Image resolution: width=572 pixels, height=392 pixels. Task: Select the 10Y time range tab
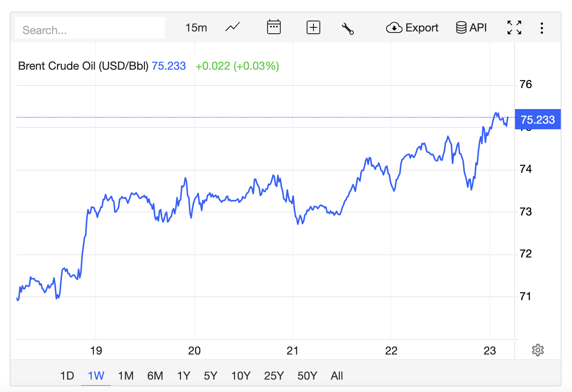(241, 376)
